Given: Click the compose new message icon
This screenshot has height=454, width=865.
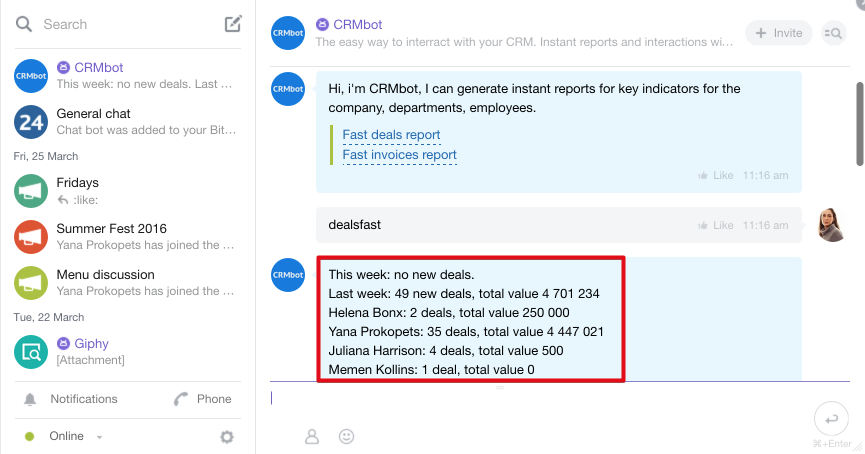Looking at the screenshot, I should coord(233,24).
